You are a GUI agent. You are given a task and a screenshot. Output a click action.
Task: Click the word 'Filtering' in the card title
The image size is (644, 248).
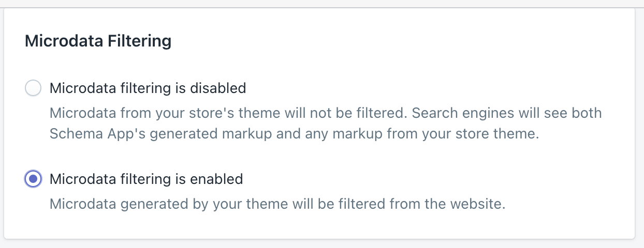point(140,41)
